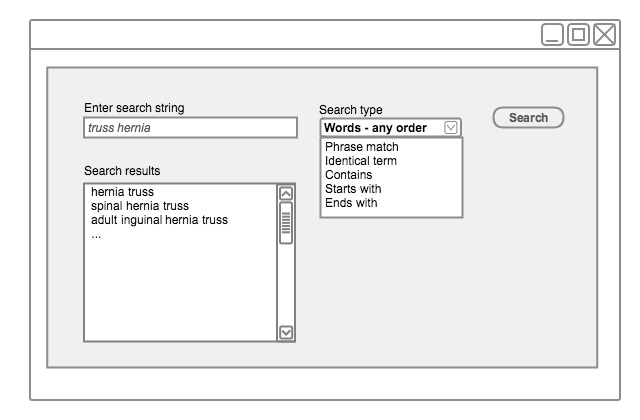
Task: Choose 'Identical term' from the list
Action: pyautogui.click(x=360, y=161)
